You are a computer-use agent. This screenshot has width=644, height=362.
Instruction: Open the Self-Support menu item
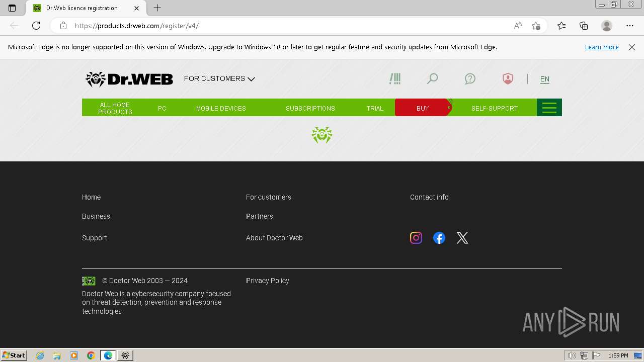coord(495,108)
